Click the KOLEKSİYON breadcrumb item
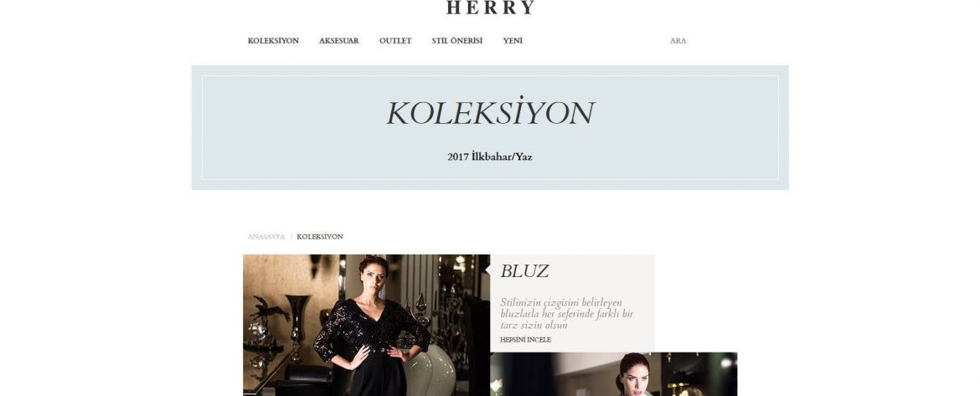The height and width of the screenshot is (396, 980). coord(320,237)
